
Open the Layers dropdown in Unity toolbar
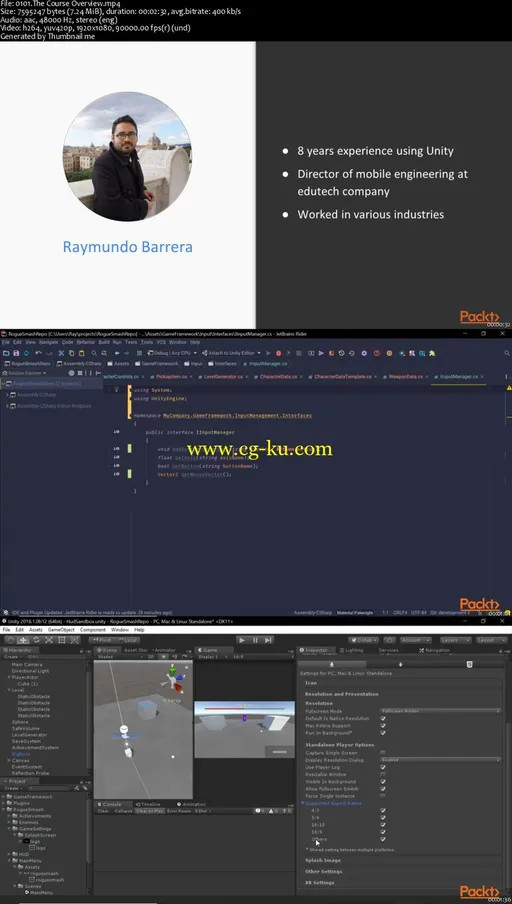pos(455,640)
